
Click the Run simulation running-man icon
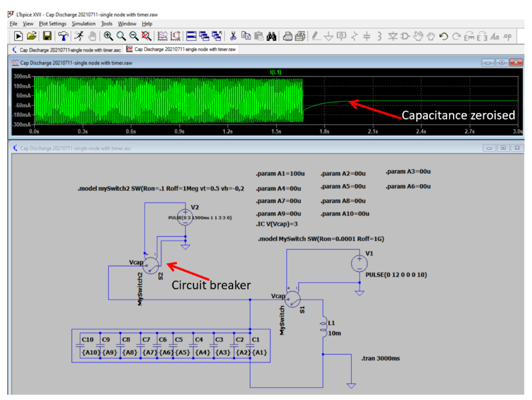pyautogui.click(x=79, y=36)
